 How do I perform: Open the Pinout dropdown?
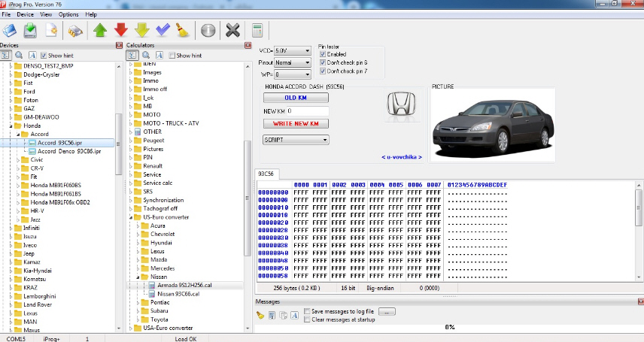(x=293, y=62)
